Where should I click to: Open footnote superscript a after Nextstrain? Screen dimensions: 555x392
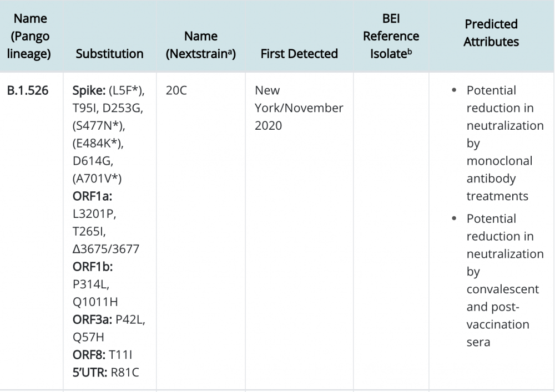click(x=234, y=52)
